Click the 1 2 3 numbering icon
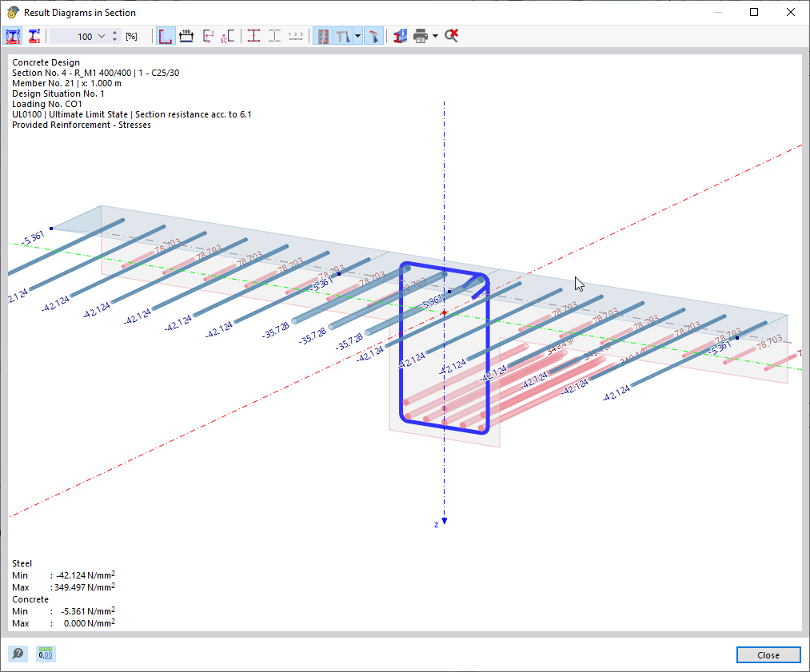 coord(296,36)
